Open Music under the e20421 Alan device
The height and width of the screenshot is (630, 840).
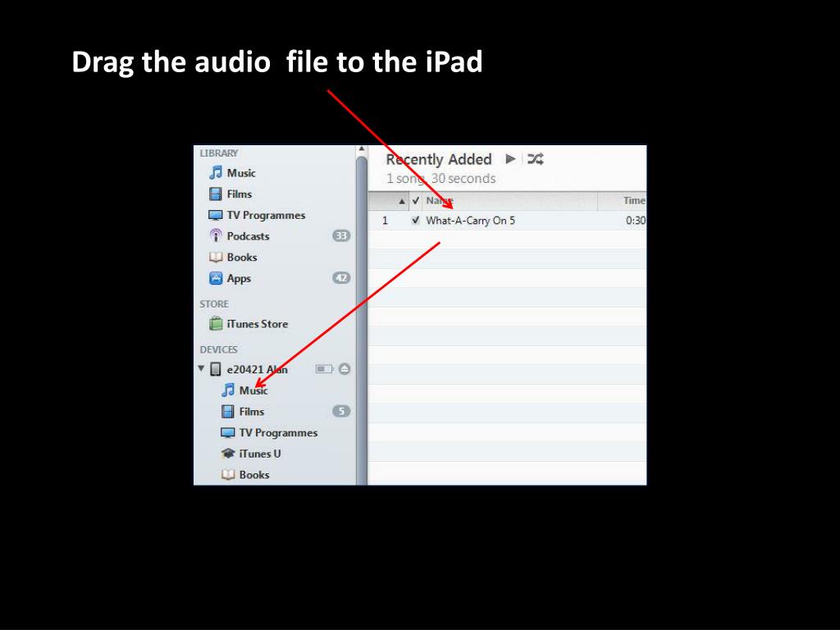tap(244, 390)
